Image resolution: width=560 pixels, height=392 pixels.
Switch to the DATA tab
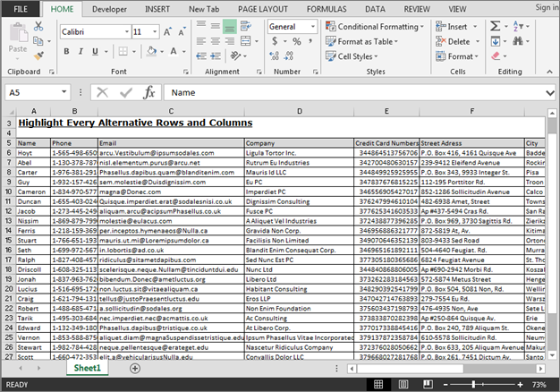[375, 9]
